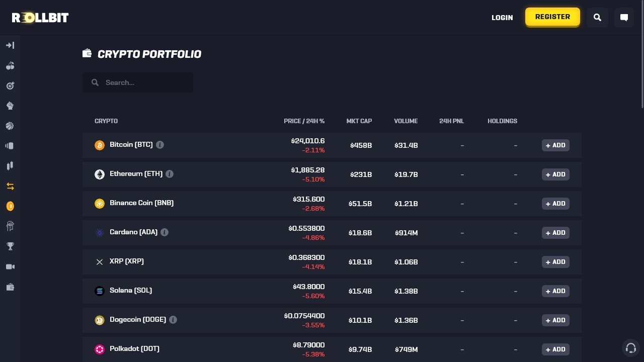Open the cards icon in sidebar
This screenshot has height=362, width=644.
pyautogui.click(x=10, y=146)
